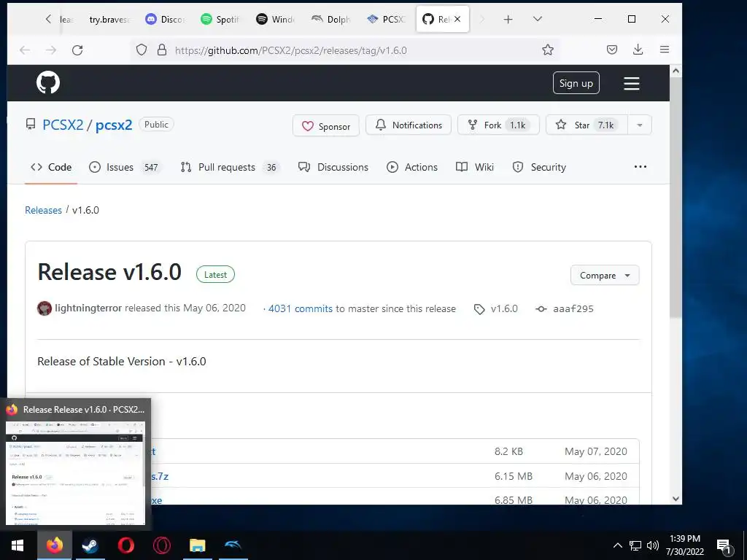This screenshot has height=560, width=747.
Task: Switch to the Spotify tab
Action: (x=220, y=19)
